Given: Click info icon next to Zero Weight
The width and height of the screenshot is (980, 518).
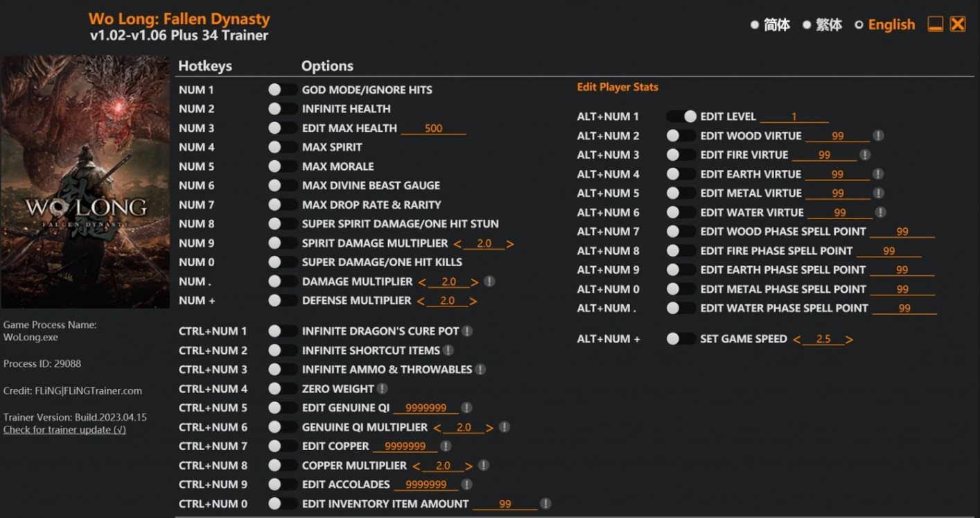Looking at the screenshot, I should (x=382, y=389).
